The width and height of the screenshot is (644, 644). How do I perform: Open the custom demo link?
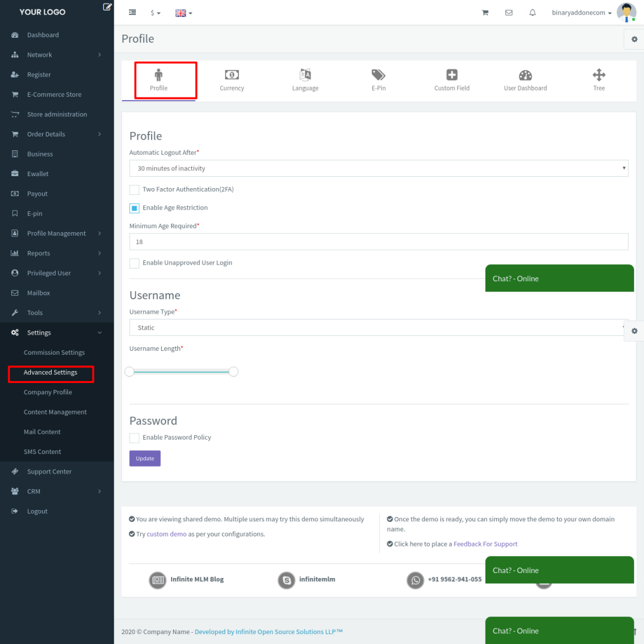[x=167, y=534]
